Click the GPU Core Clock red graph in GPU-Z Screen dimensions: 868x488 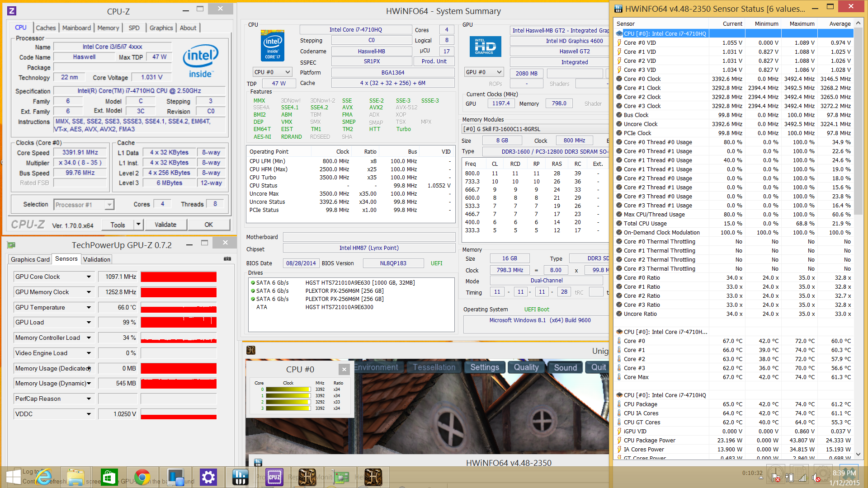point(179,277)
